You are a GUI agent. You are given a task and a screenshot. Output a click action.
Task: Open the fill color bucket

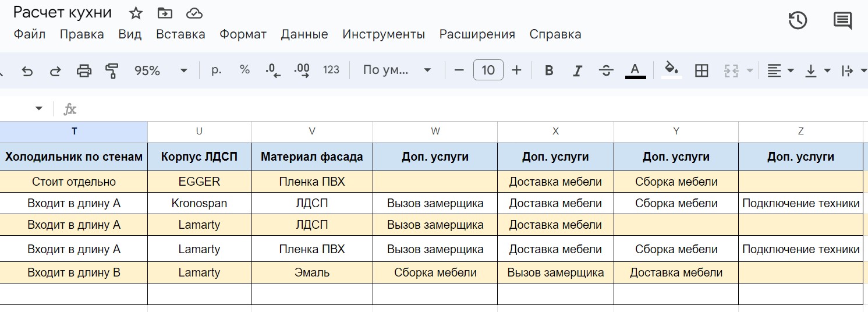[x=672, y=70]
